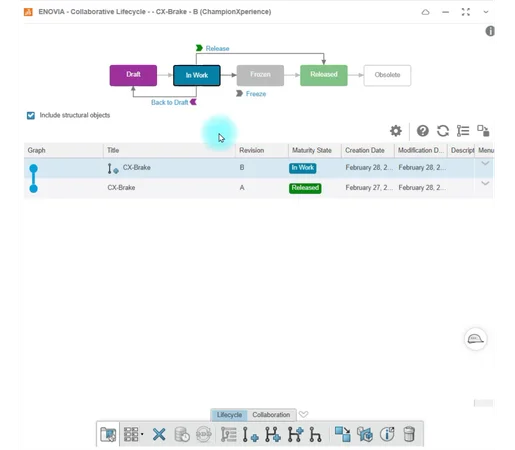Refresh the lifecycle table
515x450 pixels.
pyautogui.click(x=443, y=131)
